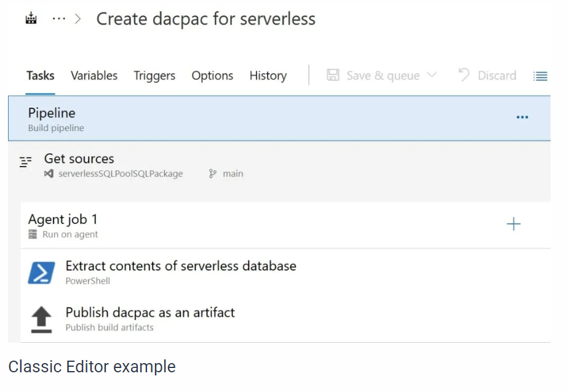The width and height of the screenshot is (569, 392).
Task: Click the Publish dacpac upload arrow icon
Action: (x=41, y=319)
